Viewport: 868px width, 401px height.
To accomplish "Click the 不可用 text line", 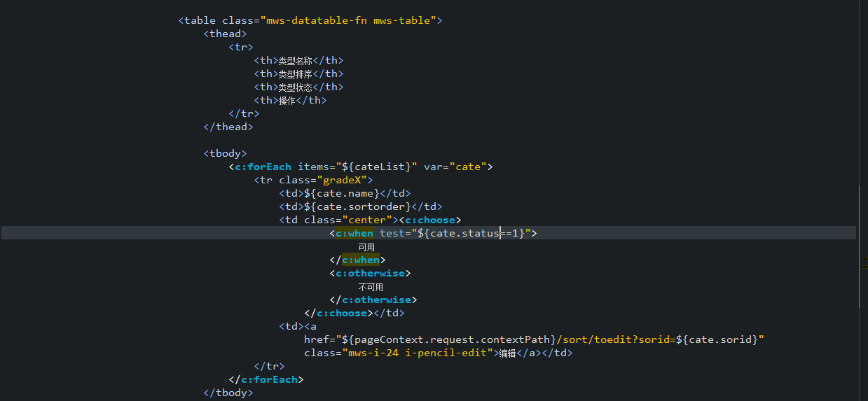I will (x=371, y=287).
